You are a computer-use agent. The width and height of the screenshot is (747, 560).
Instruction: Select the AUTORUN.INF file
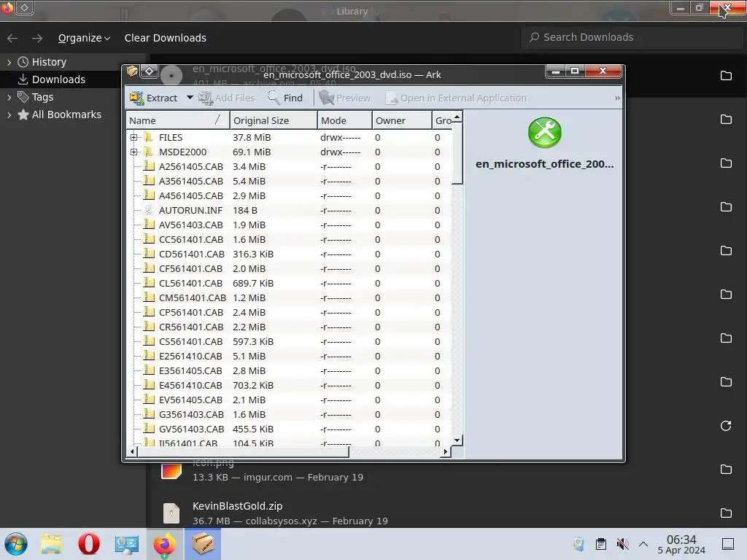289,211
